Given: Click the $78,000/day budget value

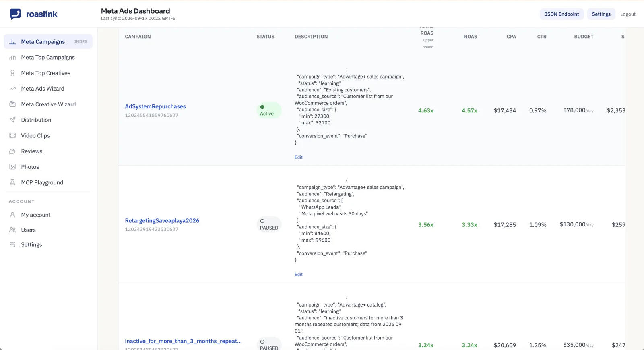Looking at the screenshot, I should (x=578, y=110).
